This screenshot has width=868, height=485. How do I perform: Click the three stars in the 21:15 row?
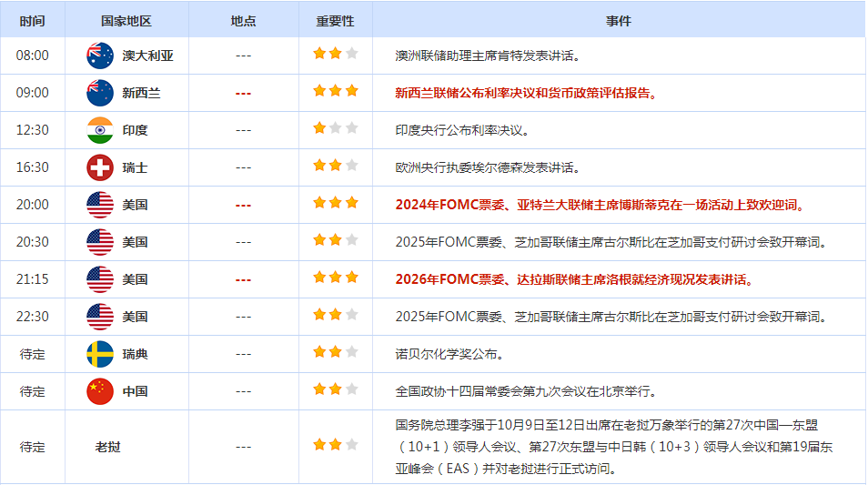tap(336, 278)
